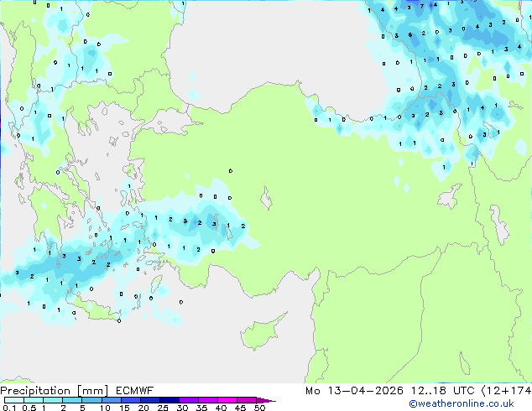
Task: Click the legend label '20'
Action: (143, 408)
